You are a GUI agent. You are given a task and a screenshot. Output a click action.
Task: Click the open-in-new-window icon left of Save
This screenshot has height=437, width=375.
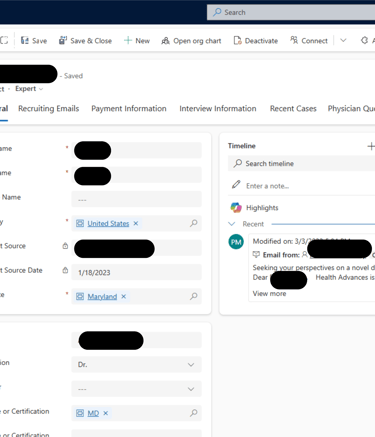pos(4,40)
